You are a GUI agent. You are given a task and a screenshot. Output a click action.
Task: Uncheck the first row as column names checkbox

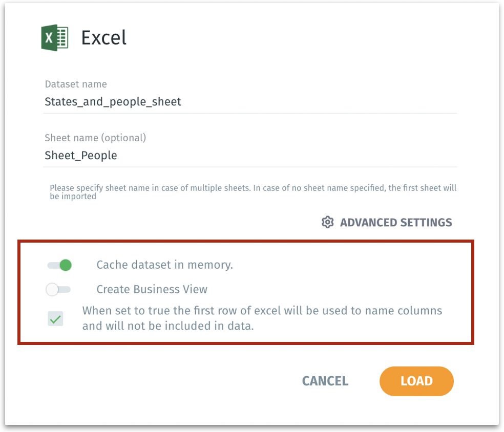pos(55,319)
